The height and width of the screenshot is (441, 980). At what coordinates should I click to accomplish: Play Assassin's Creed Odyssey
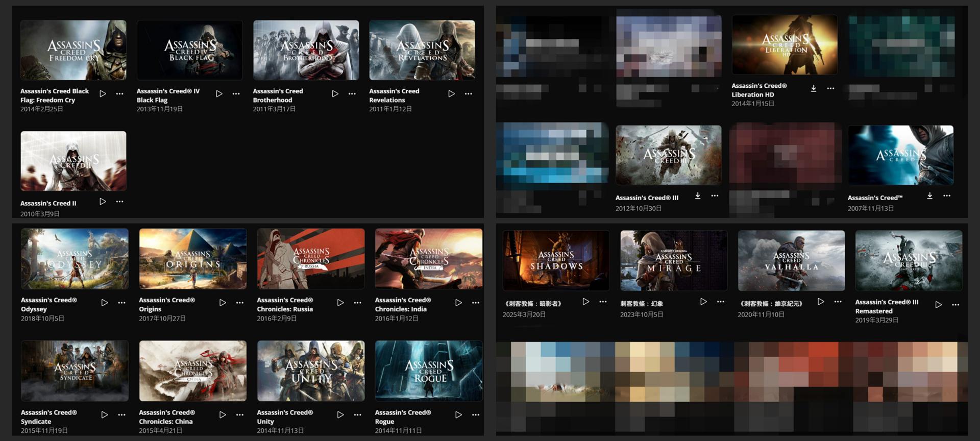click(105, 303)
